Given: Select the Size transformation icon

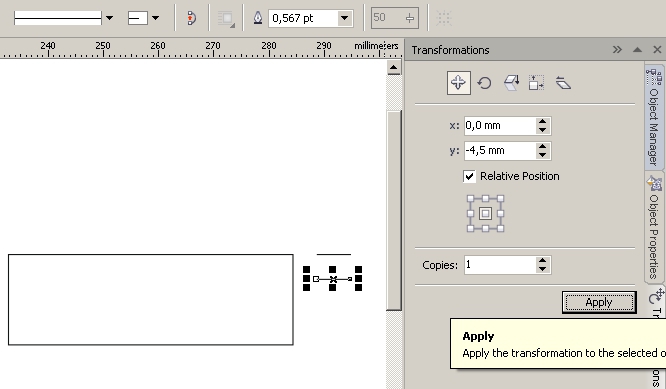Looking at the screenshot, I should 536,83.
